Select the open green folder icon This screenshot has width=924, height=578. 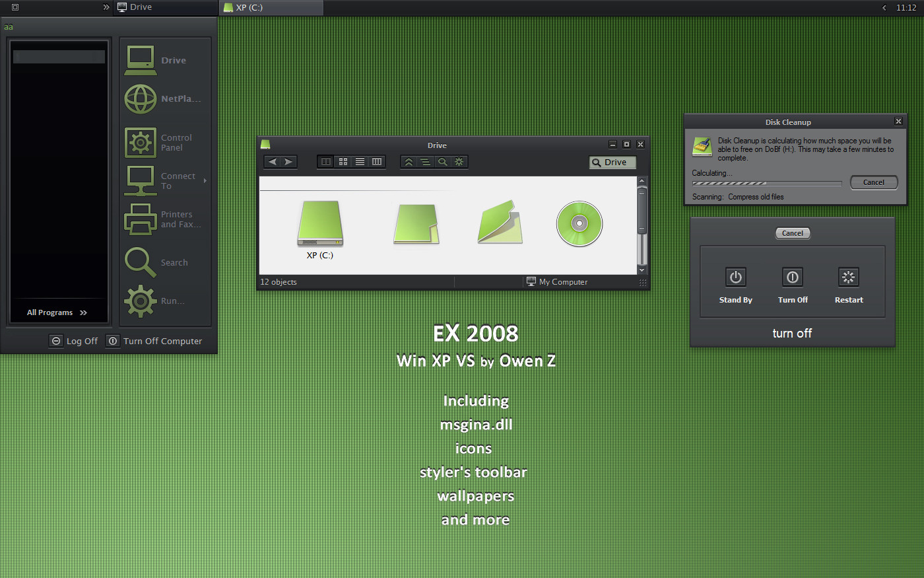coord(500,222)
